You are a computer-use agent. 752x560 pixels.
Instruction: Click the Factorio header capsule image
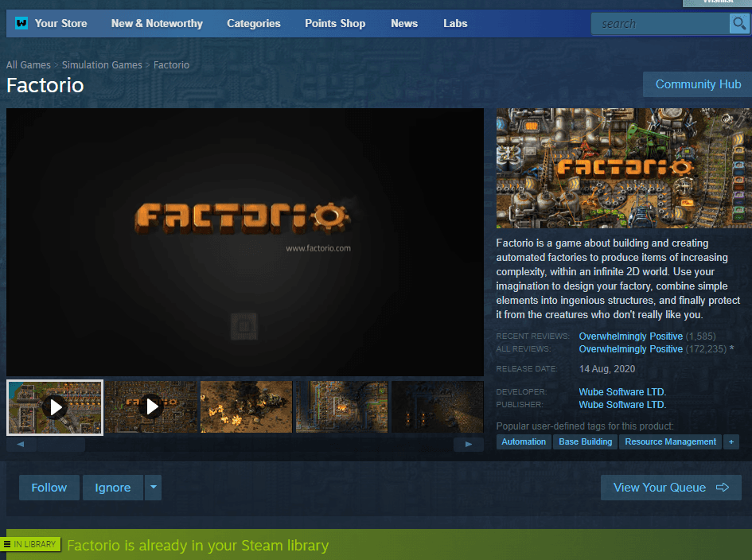click(x=624, y=169)
